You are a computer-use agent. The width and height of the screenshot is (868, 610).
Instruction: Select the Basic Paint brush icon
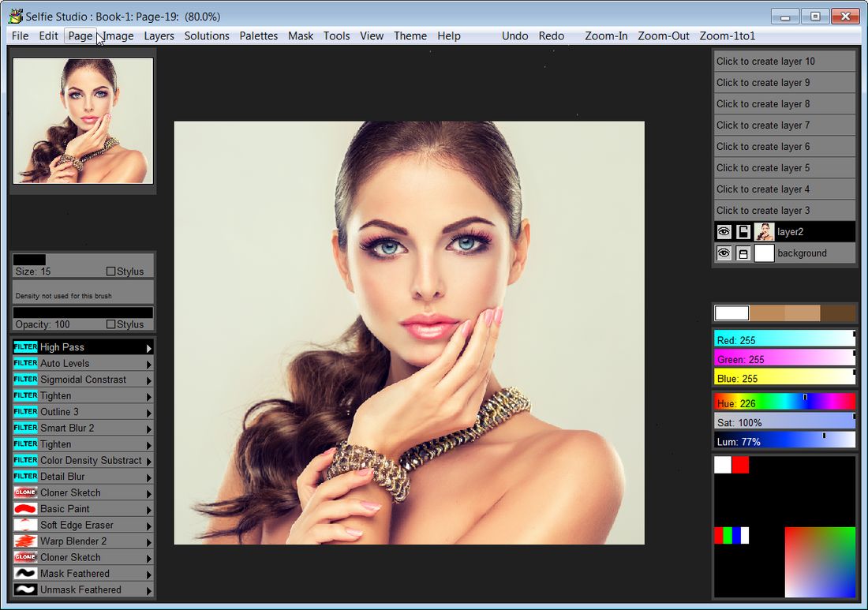(25, 509)
